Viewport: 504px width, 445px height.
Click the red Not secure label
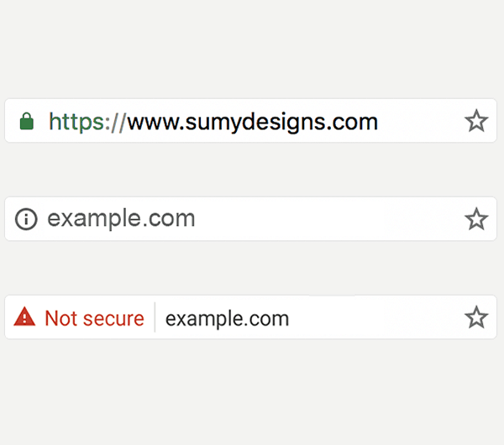click(94, 318)
